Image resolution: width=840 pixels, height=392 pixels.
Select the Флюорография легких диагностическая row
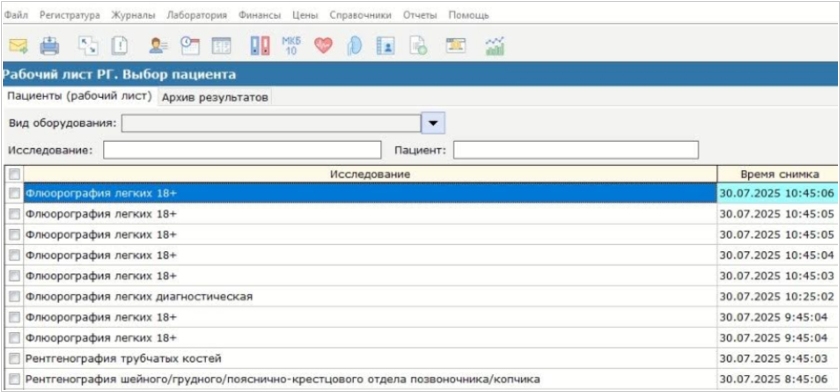pyautogui.click(x=370, y=296)
